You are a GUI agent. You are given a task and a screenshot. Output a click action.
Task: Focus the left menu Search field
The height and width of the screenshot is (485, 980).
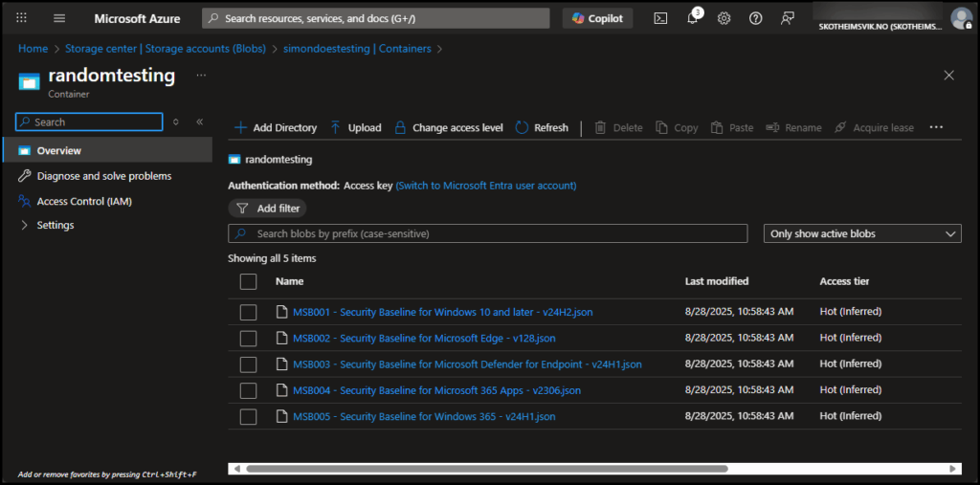[x=89, y=121]
